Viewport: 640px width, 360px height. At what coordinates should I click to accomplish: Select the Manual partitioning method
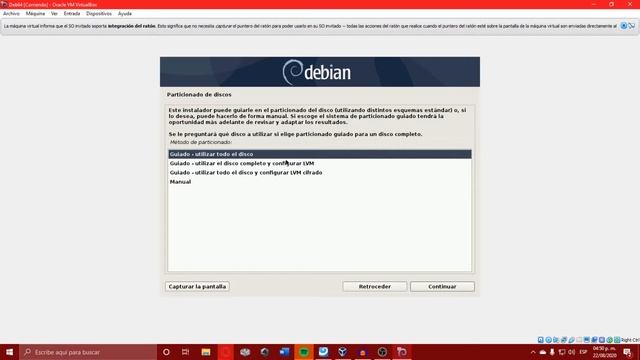coord(320,182)
